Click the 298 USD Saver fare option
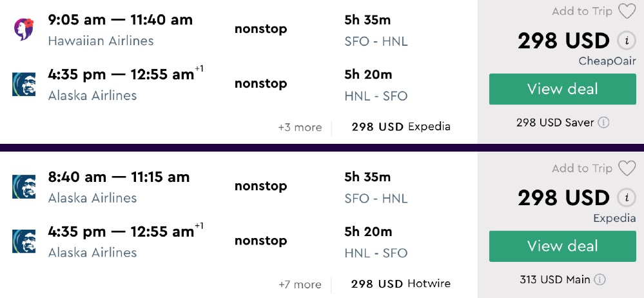 point(555,123)
